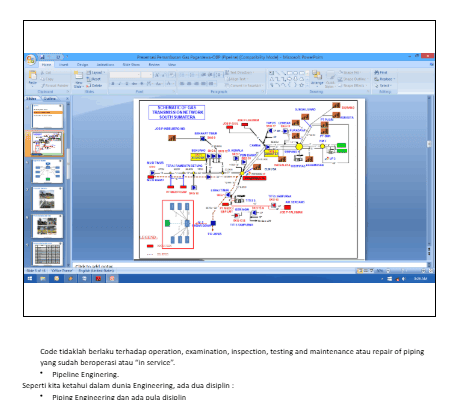Viewport: 452px width, 400px height.
Task: Open the Select dropdown in the Editing group
Action: 383,85
